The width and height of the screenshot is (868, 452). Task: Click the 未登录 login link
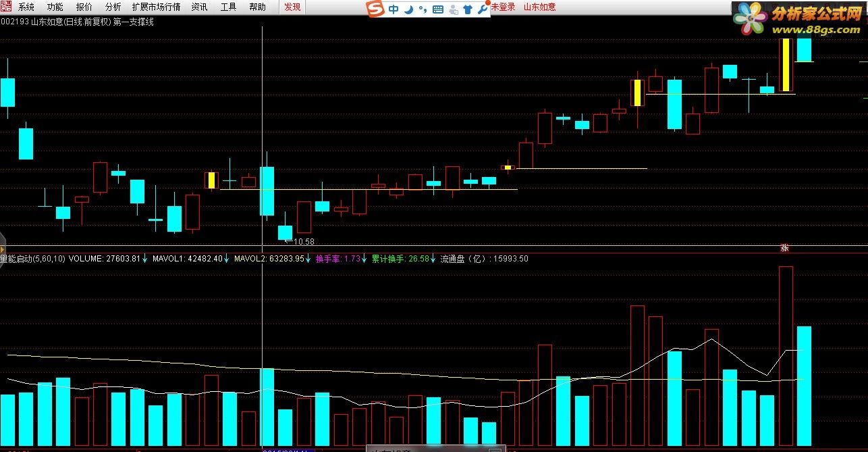(502, 7)
